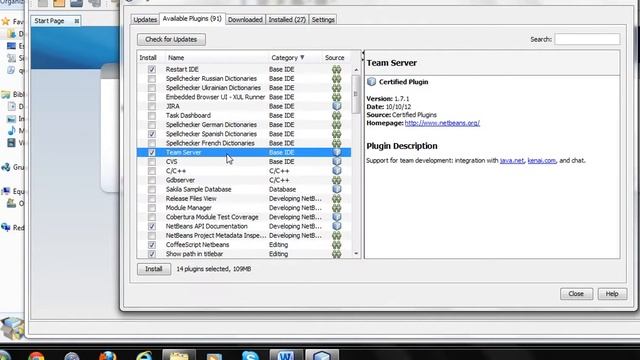Click the source icon in the Cobertura Module Test Coverage row
The width and height of the screenshot is (640, 360).
tap(336, 217)
